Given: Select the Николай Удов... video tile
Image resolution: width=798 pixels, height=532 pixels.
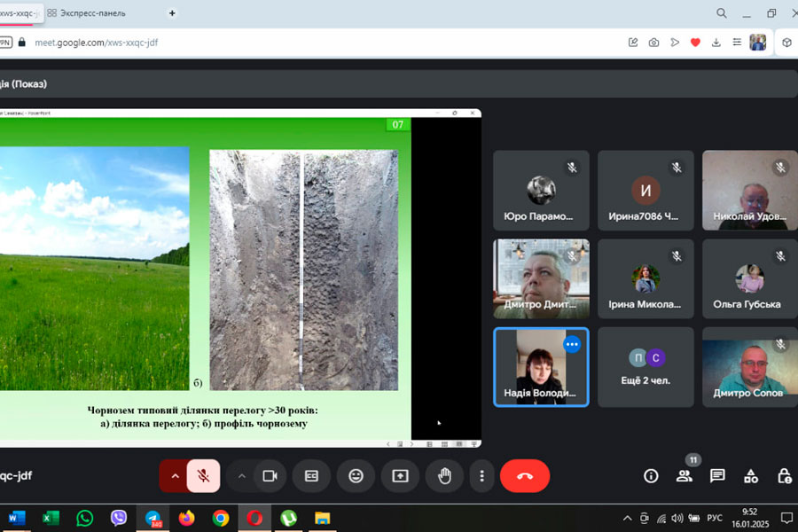Looking at the screenshot, I should (749, 190).
